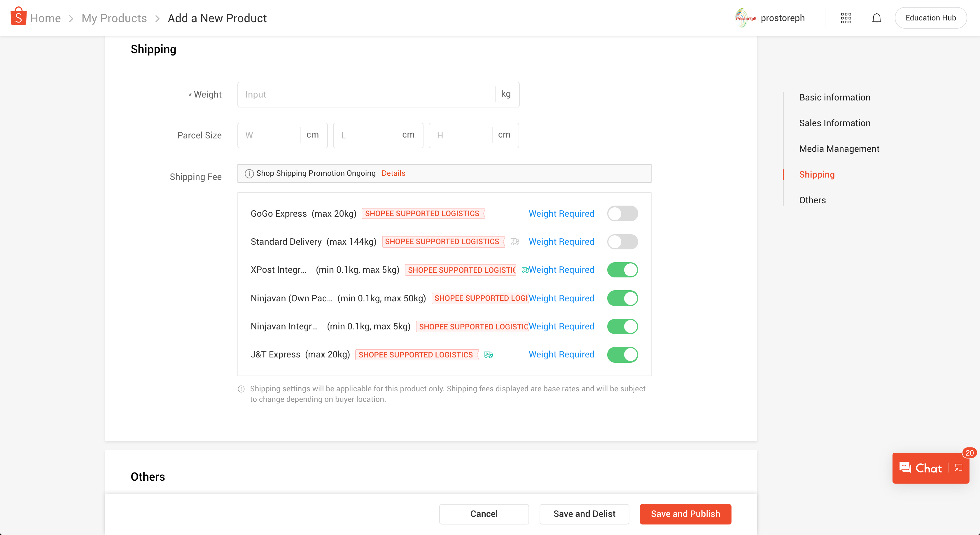This screenshot has height=535, width=980.
Task: Enable the GoGo Express shipping toggle
Action: 622,213
